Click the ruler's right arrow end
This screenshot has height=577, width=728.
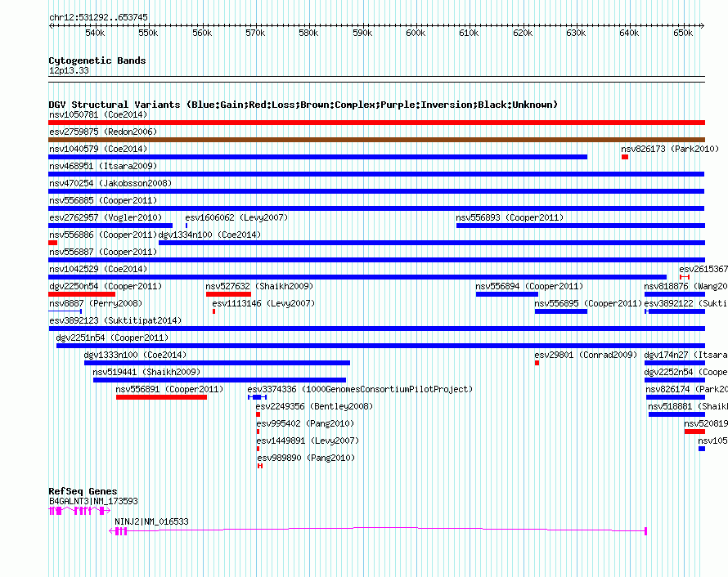(x=703, y=25)
